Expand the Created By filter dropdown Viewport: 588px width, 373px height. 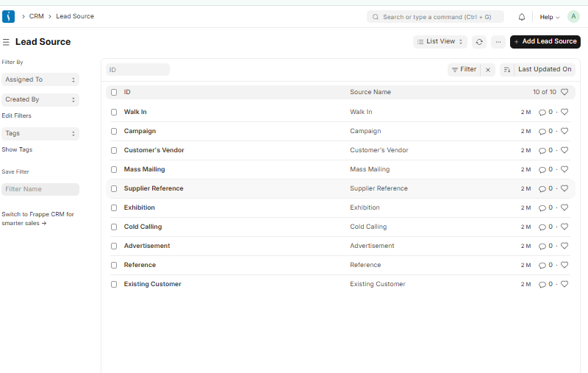[x=40, y=99]
